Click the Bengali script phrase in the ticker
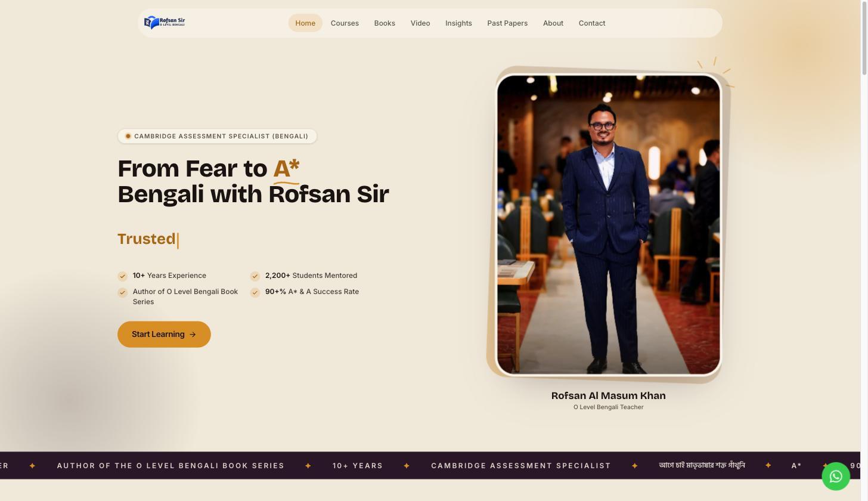Screen dimensions: 868x501 coord(702,465)
